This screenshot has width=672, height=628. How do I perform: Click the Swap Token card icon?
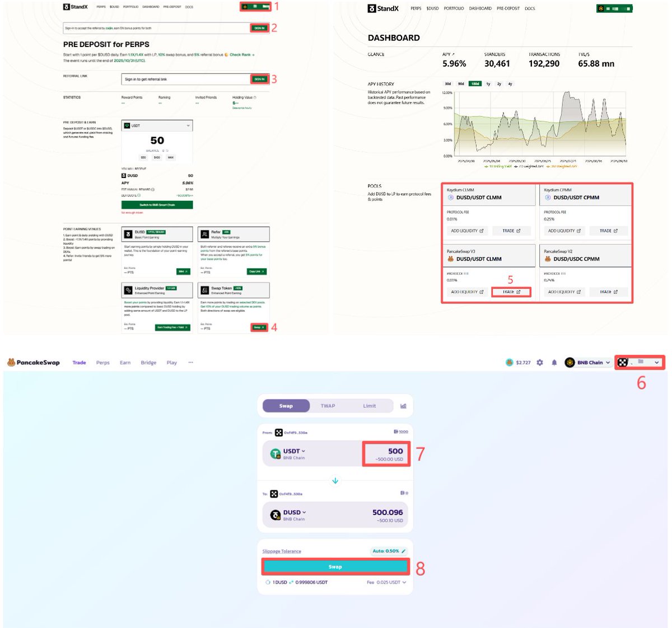point(205,290)
